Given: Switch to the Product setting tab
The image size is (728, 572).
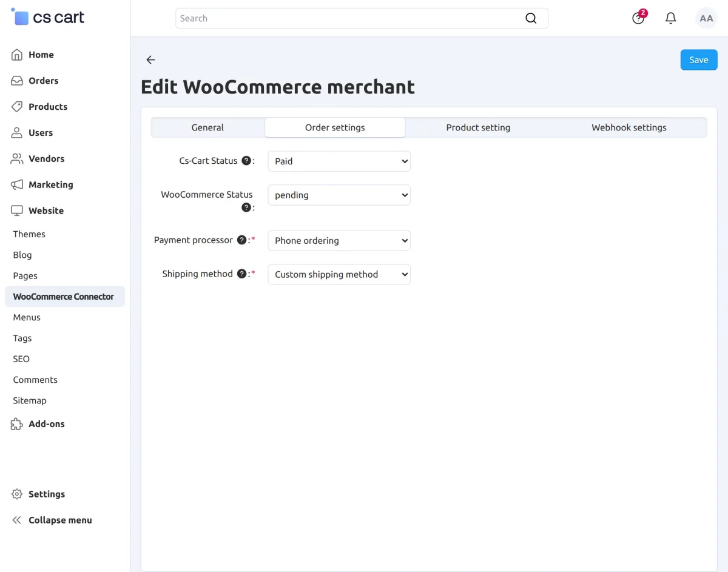Looking at the screenshot, I should coord(478,127).
